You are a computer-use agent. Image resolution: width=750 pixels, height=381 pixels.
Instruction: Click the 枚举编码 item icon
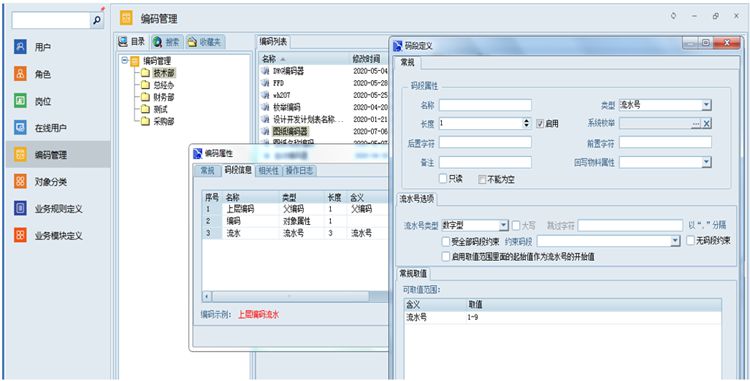[x=265, y=107]
